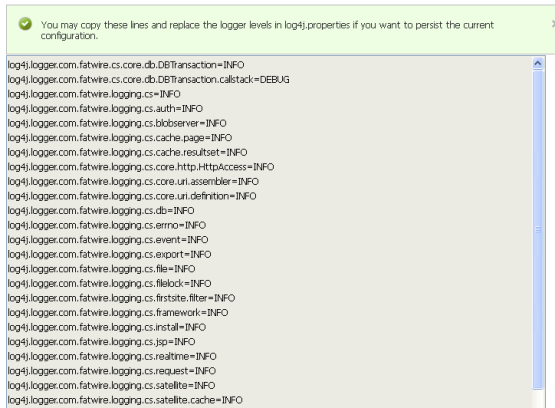
Task: Click the cs.cache.page=INFO line
Action: click(x=120, y=138)
